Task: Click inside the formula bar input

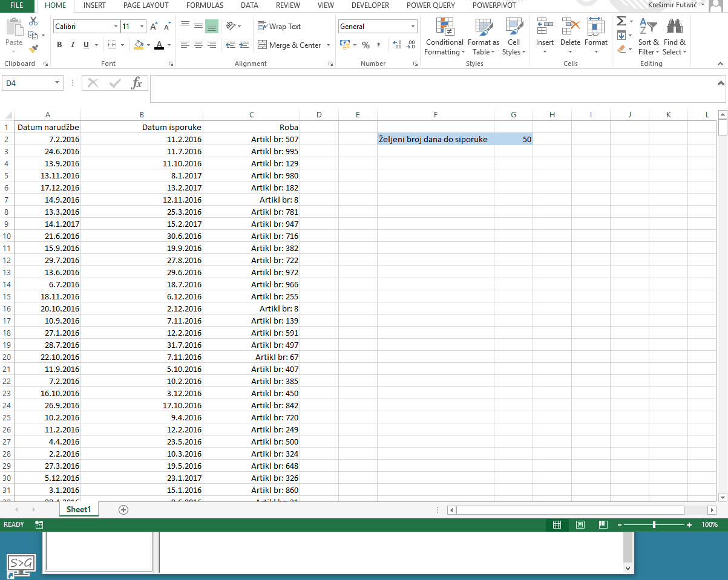Action: point(432,89)
